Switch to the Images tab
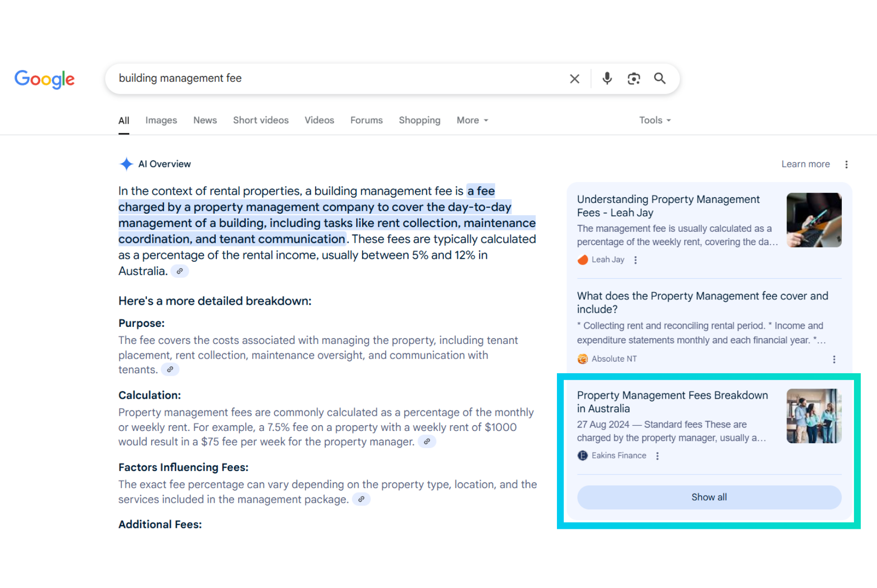 tap(161, 120)
